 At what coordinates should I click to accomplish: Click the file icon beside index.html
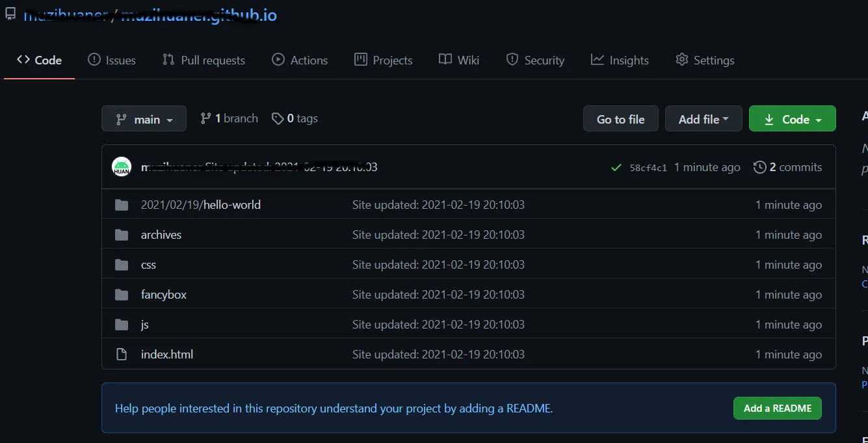pos(122,355)
